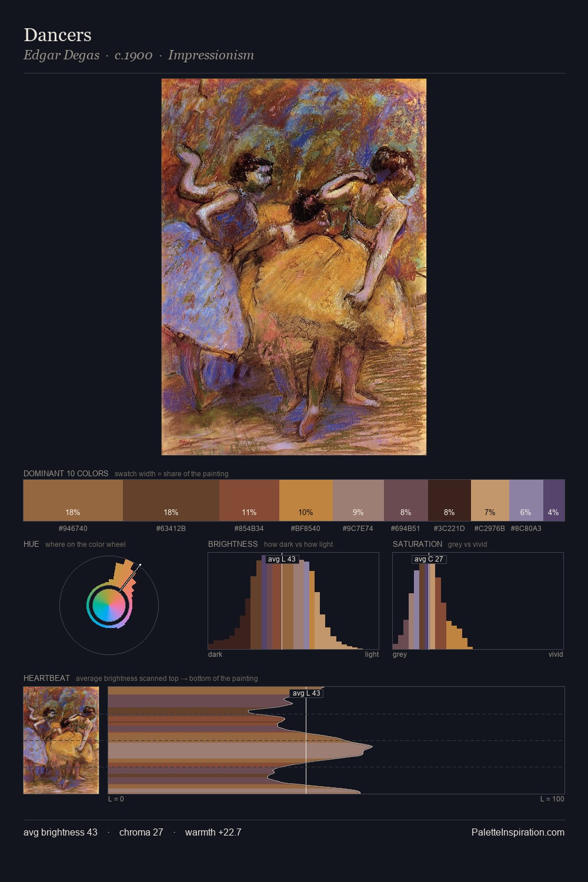The height and width of the screenshot is (882, 588).
Task: Select the 8% dark swatch #3C221D
Action: click(449, 500)
